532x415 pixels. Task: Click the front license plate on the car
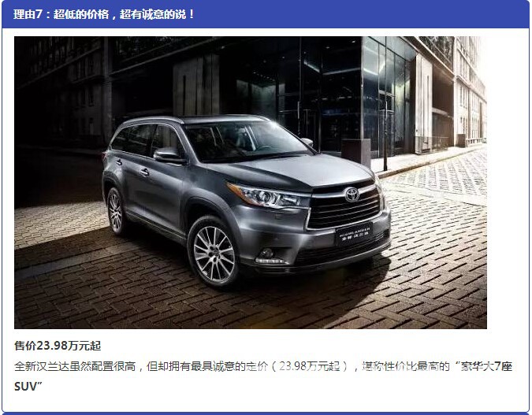[354, 235]
